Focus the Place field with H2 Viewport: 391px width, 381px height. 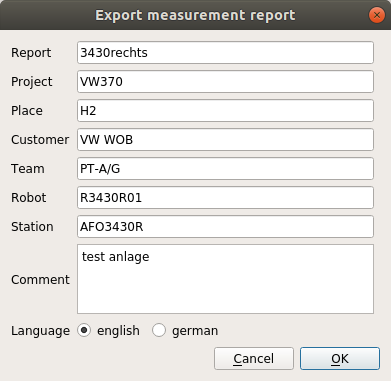(x=225, y=111)
